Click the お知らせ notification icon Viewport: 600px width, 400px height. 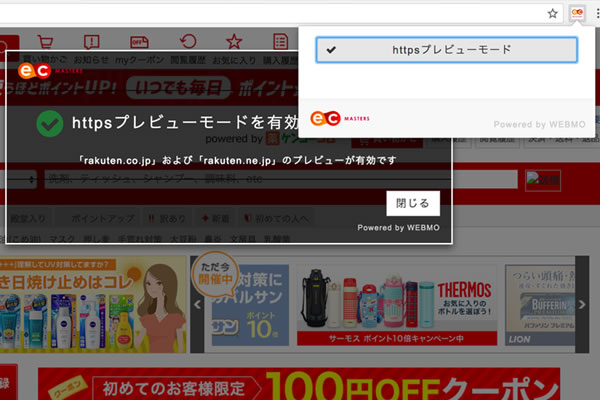click(x=92, y=42)
